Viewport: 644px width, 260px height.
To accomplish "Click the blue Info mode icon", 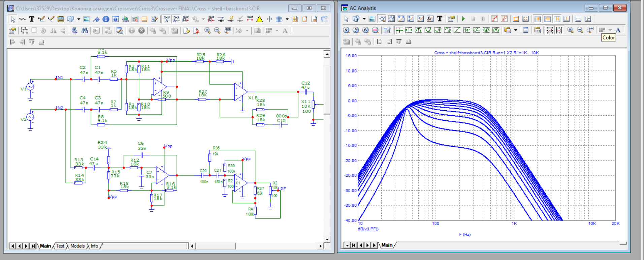I will pos(106,19).
